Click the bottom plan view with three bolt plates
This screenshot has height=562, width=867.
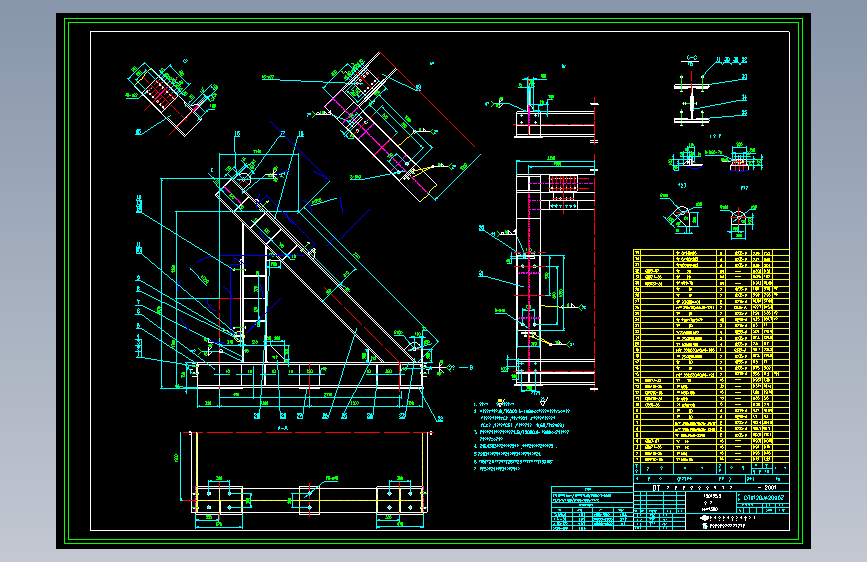coord(304,478)
